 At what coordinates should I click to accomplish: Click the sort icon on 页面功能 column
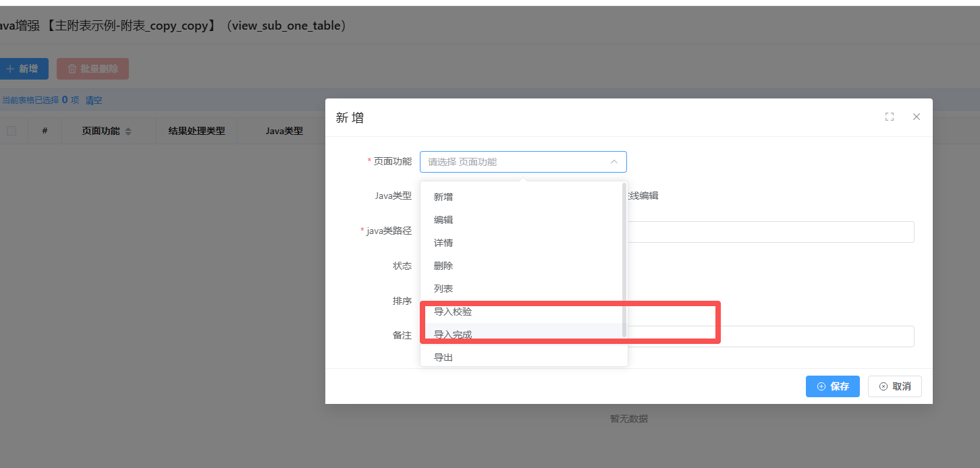point(128,131)
